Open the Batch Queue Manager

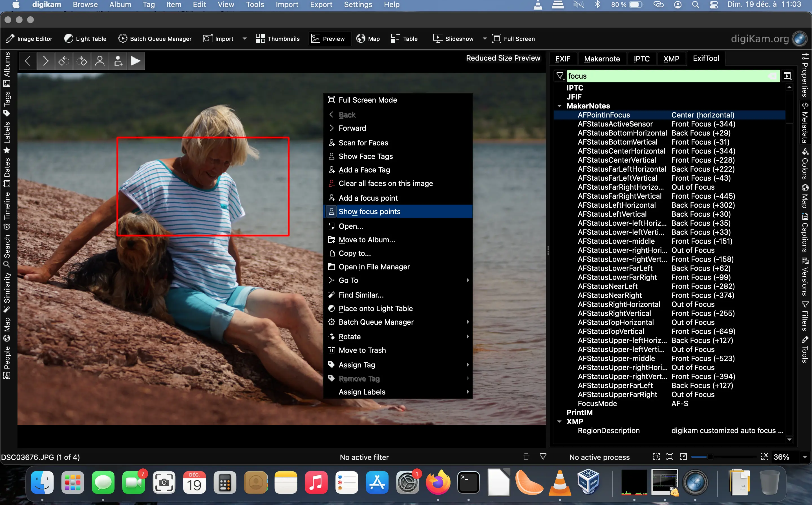click(x=155, y=38)
